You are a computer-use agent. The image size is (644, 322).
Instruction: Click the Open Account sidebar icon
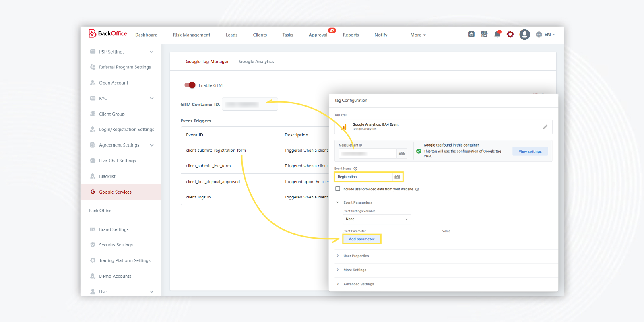click(93, 83)
